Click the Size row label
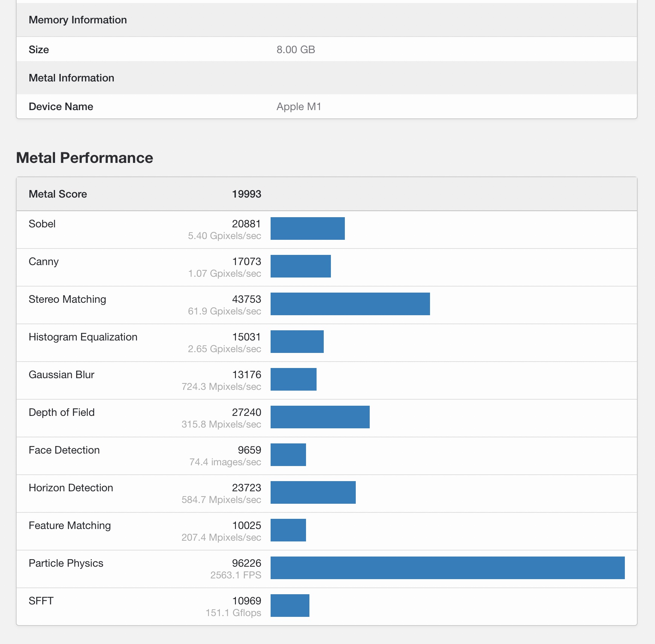This screenshot has height=644, width=655. point(39,50)
